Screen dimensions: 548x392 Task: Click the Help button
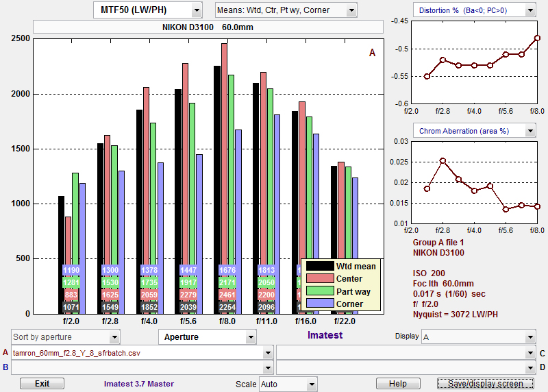[x=398, y=384]
